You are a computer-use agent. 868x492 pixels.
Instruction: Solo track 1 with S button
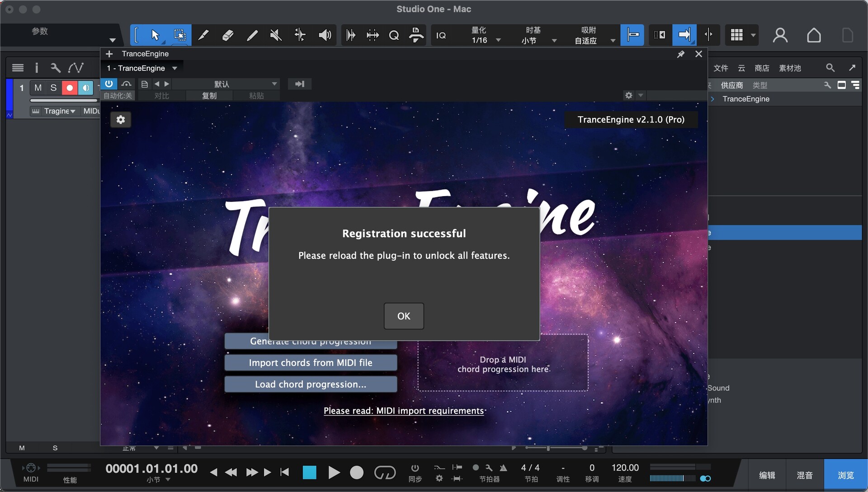pyautogui.click(x=53, y=88)
